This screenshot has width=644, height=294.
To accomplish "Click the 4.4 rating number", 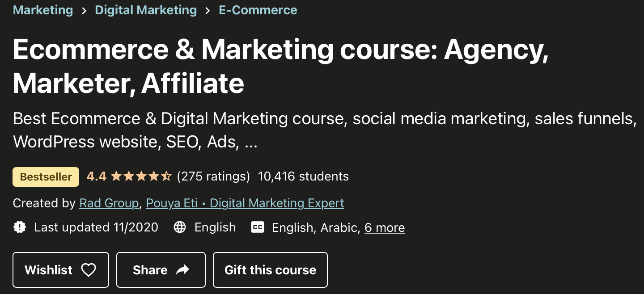I will click(97, 176).
